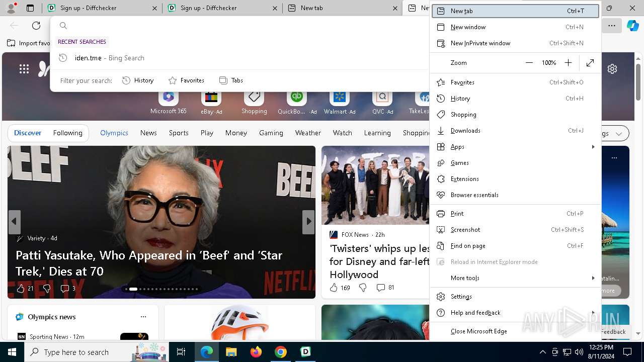This screenshot has height=362, width=644.
Task: Open Games menu entry
Action: 516,163
